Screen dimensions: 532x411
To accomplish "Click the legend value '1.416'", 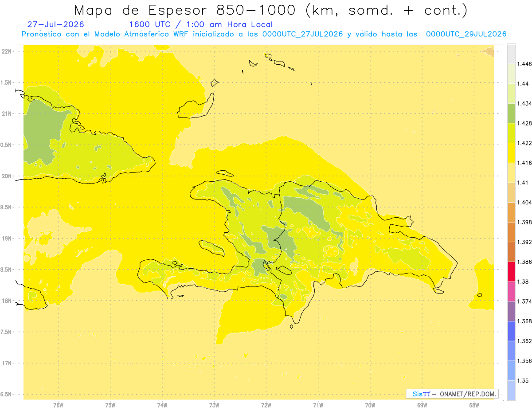I will point(525,163).
